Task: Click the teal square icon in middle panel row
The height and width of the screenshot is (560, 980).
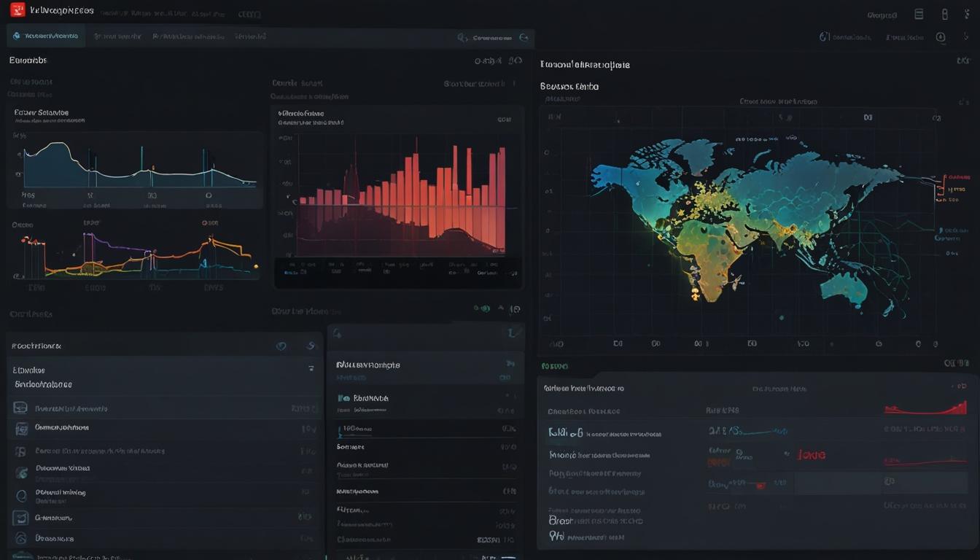Action: 343,399
